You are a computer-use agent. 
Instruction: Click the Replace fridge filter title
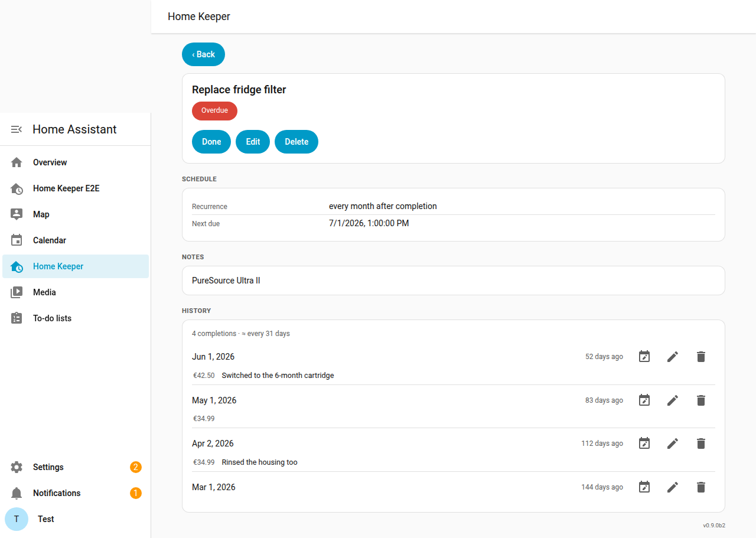(239, 90)
